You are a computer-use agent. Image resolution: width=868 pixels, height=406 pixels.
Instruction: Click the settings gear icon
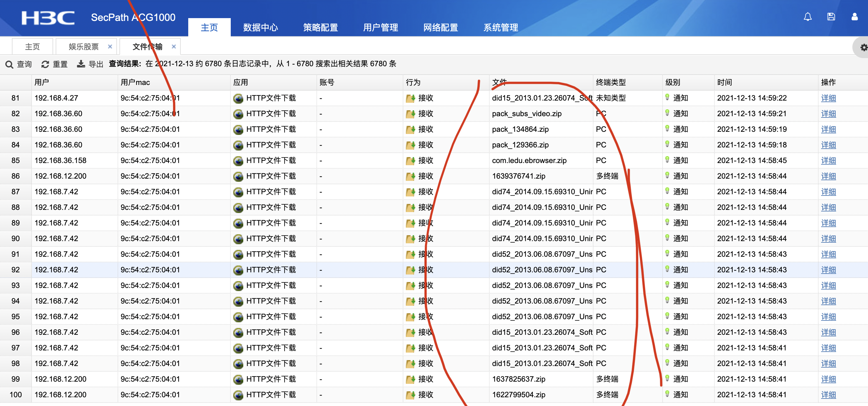864,47
